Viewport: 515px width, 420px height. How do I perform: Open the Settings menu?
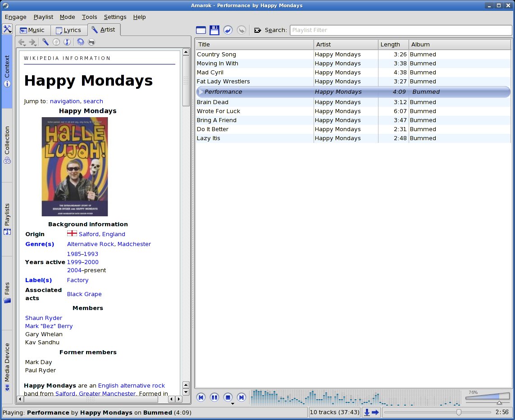click(115, 17)
